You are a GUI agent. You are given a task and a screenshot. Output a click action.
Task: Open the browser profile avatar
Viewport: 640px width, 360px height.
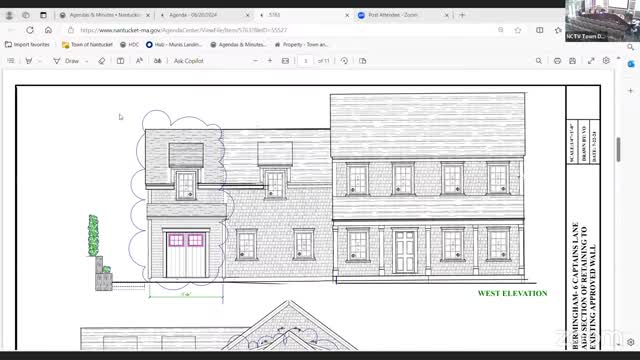pos(9,15)
